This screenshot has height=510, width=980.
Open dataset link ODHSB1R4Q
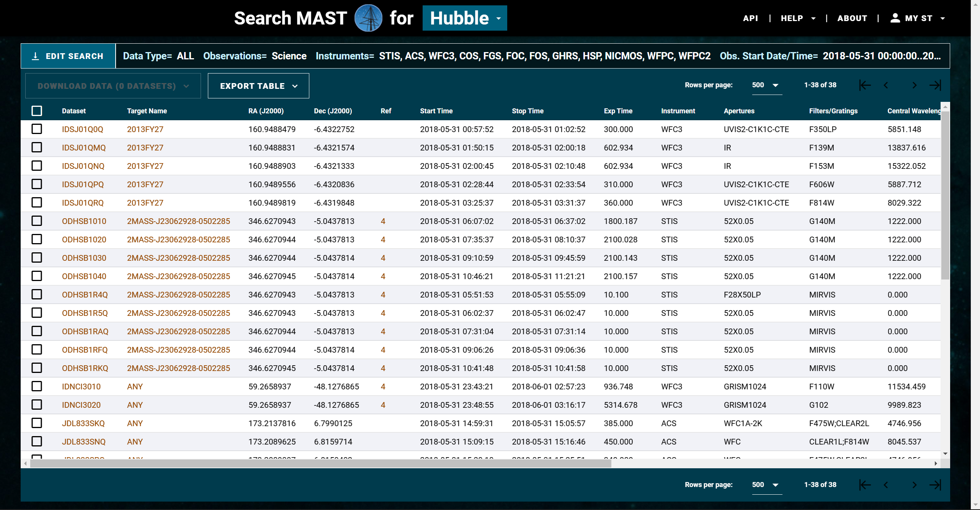[85, 295]
